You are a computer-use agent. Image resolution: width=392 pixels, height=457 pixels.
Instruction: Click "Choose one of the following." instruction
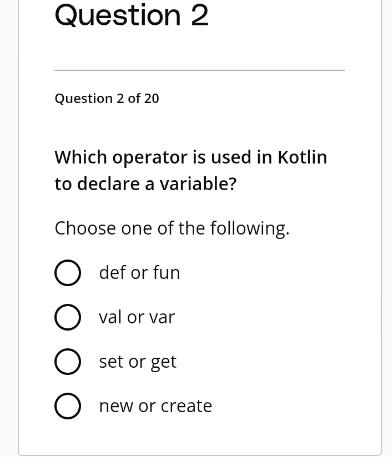tap(172, 229)
